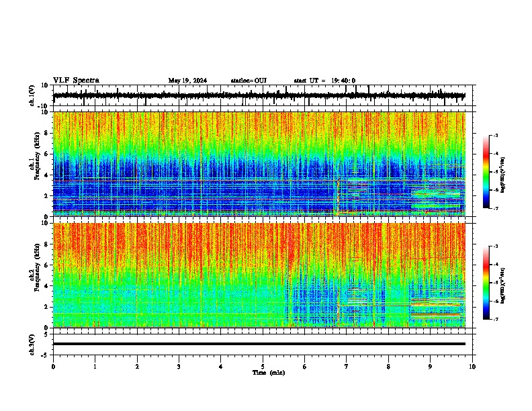The height and width of the screenshot is (411, 532).
Task: Click the "VLF Spectra" plot title
Action: 76,81
